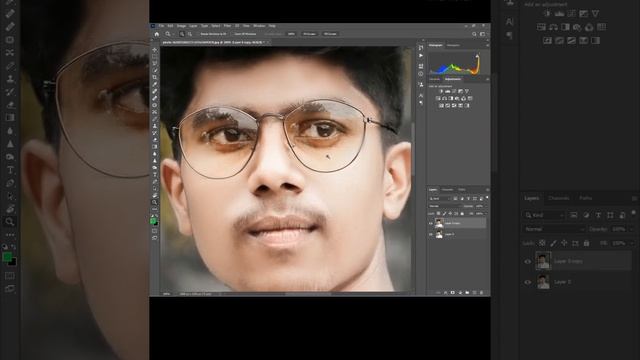
Task: Add a Threshold adjustment
Action: [x=454, y=105]
